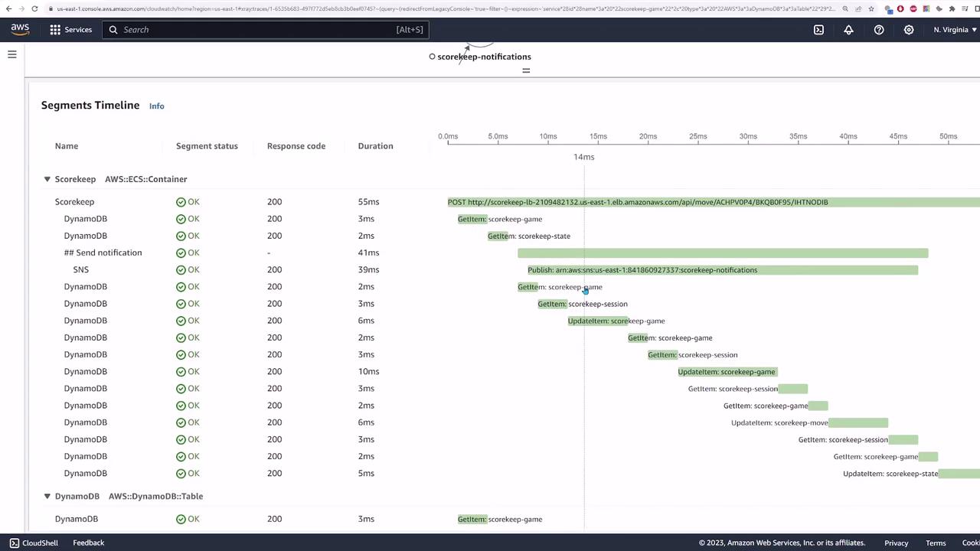Open the browser zoom magnifier icon
Screen dimensions: 980x551
click(844, 8)
